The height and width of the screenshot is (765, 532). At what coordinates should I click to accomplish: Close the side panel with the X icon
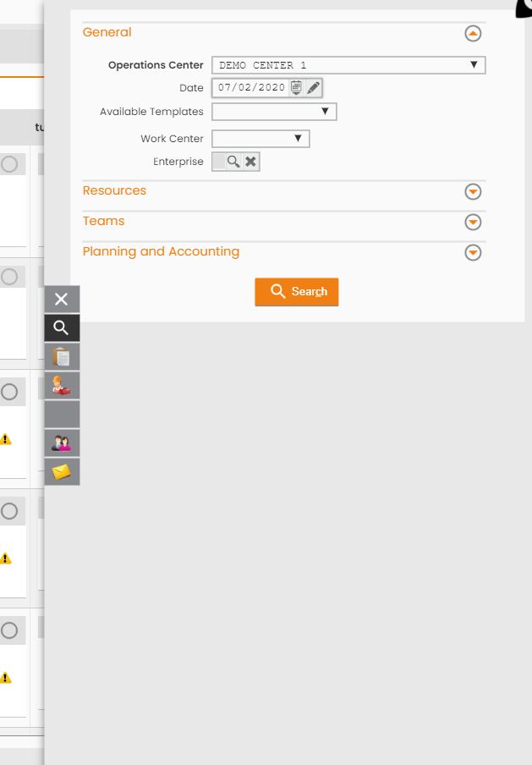[x=62, y=299]
